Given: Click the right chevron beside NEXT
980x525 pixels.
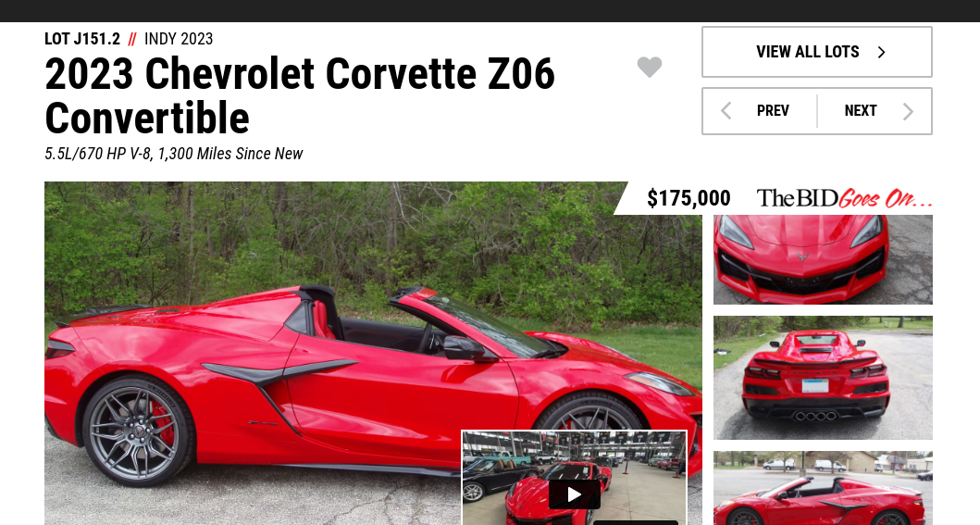Looking at the screenshot, I should (x=908, y=111).
